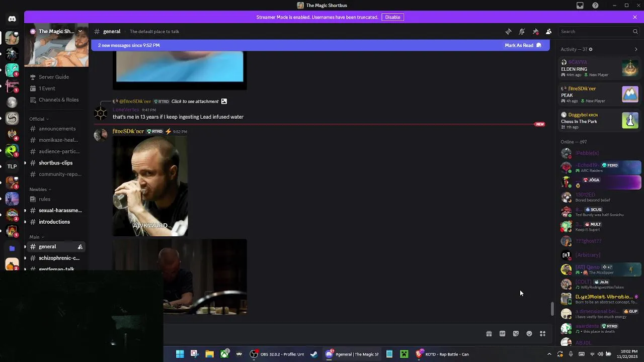Open Minecraft icon on taskbar
Screen dimensions: 644x362
[x=404, y=354]
